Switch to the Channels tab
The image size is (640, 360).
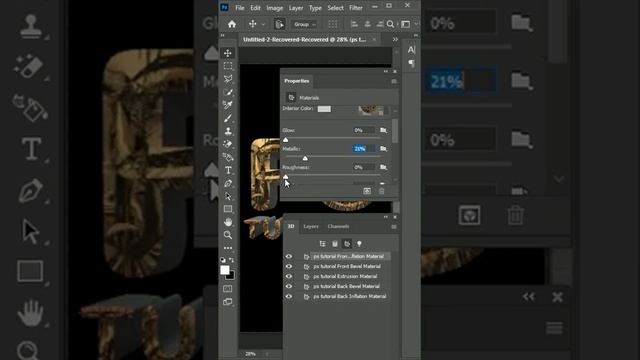tap(338, 227)
